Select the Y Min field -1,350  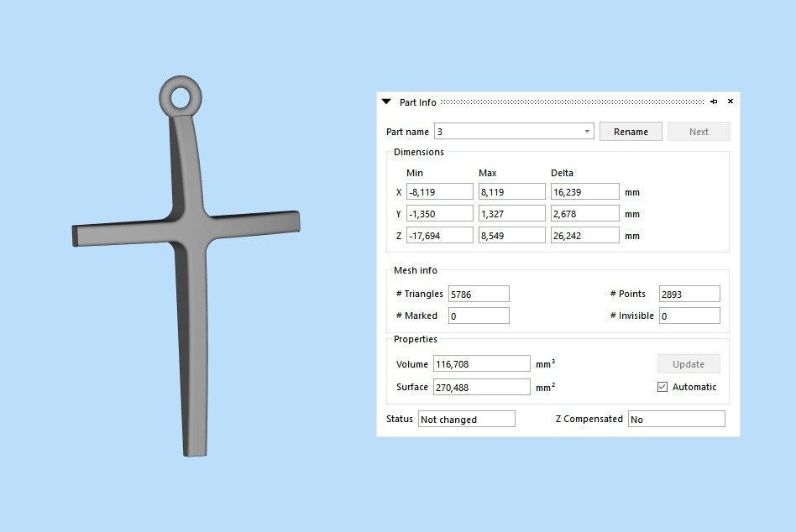(440, 213)
